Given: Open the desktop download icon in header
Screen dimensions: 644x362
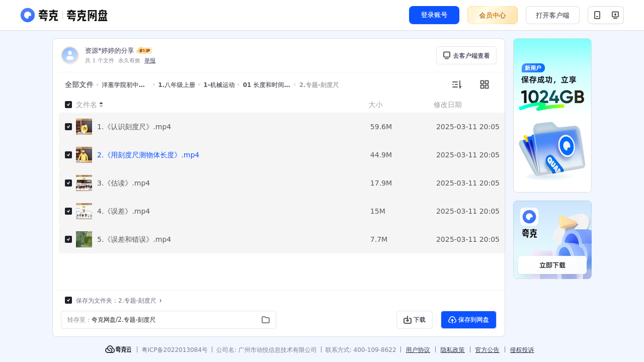Looking at the screenshot, I should tap(615, 15).
